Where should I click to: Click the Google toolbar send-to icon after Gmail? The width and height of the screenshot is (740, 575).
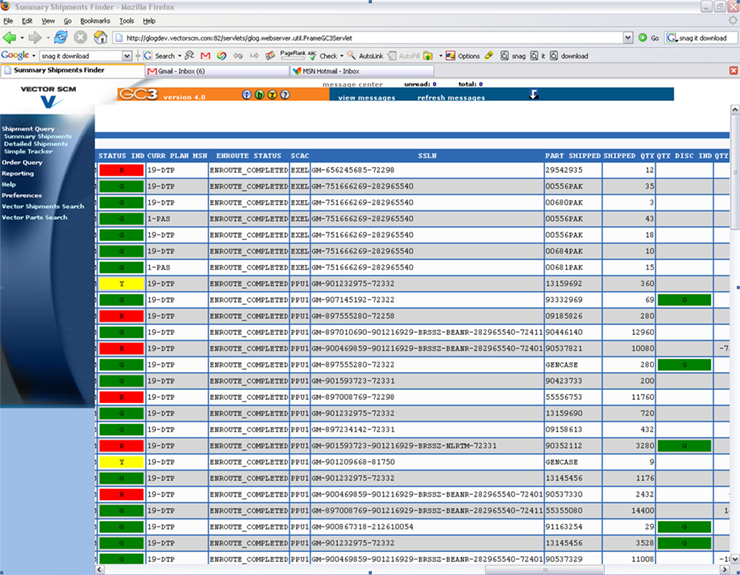pos(221,56)
